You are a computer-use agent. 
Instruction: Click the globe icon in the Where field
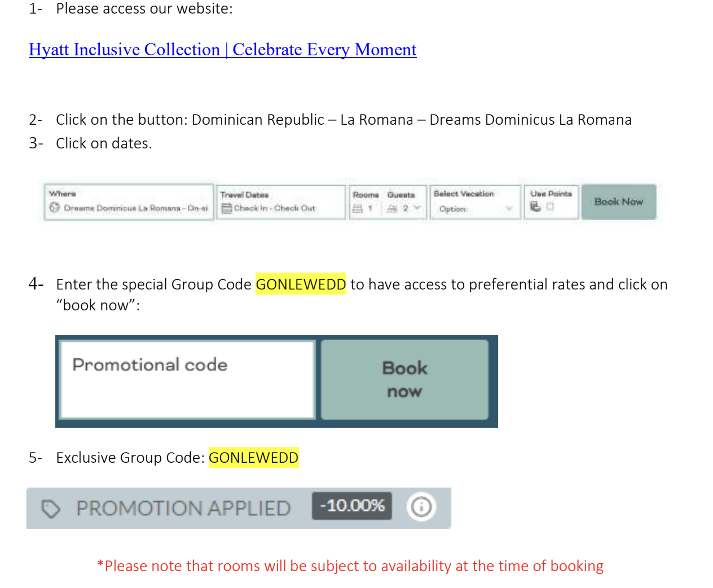click(54, 208)
